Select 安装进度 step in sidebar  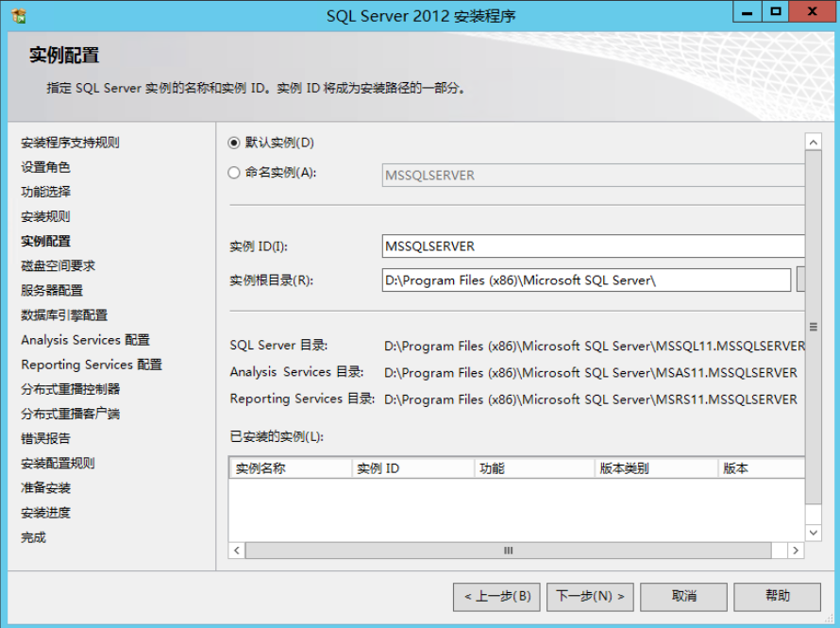tap(45, 512)
